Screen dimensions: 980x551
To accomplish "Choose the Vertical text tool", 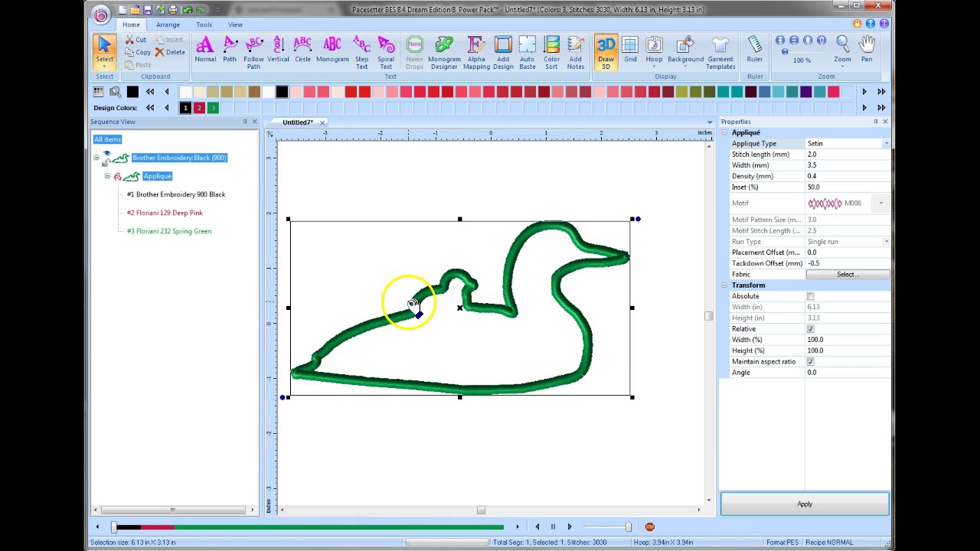I will [x=278, y=51].
